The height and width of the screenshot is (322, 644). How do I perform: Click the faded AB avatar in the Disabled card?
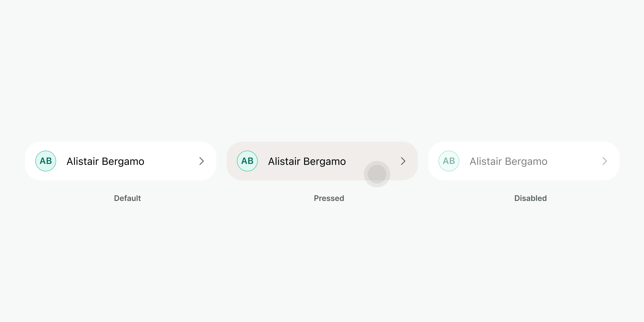(x=449, y=161)
